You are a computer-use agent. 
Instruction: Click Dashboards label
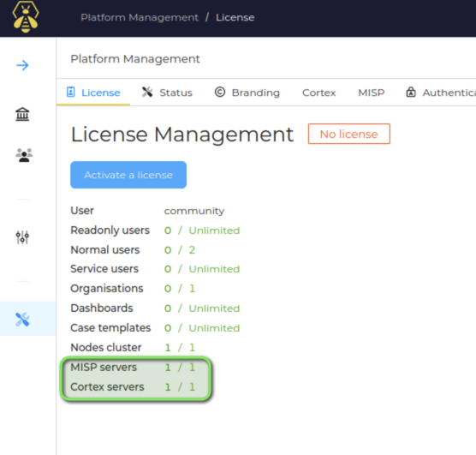click(x=102, y=308)
